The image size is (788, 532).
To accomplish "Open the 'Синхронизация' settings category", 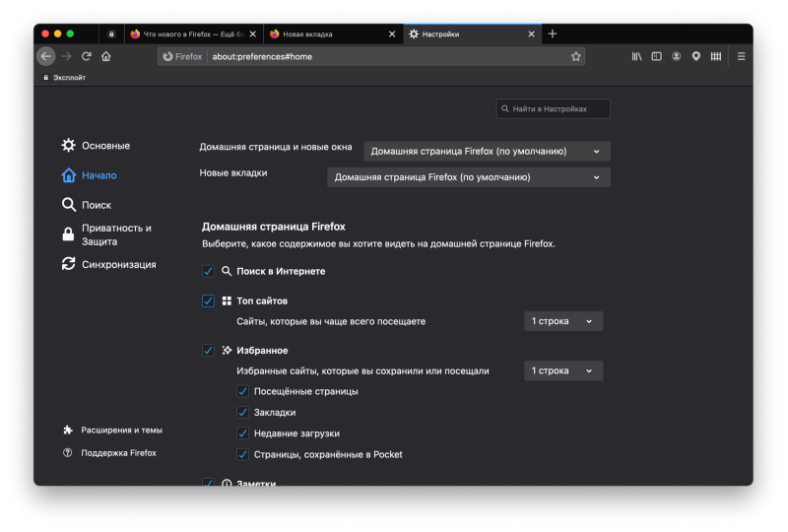I will (108, 264).
